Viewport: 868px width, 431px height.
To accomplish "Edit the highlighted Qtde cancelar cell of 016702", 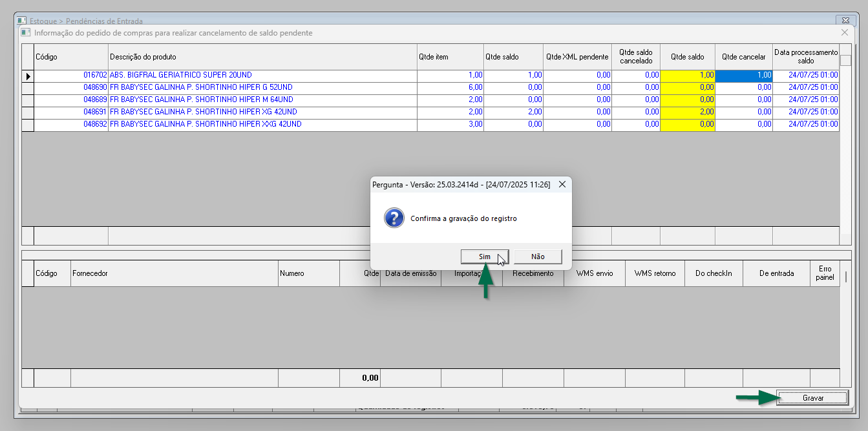I will [744, 76].
